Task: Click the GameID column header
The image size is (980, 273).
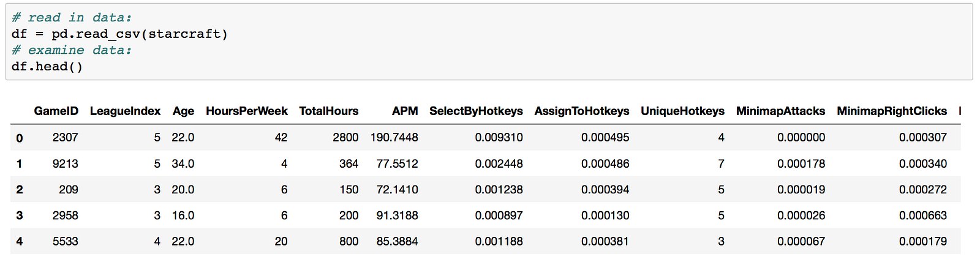Action: pyautogui.click(x=56, y=111)
